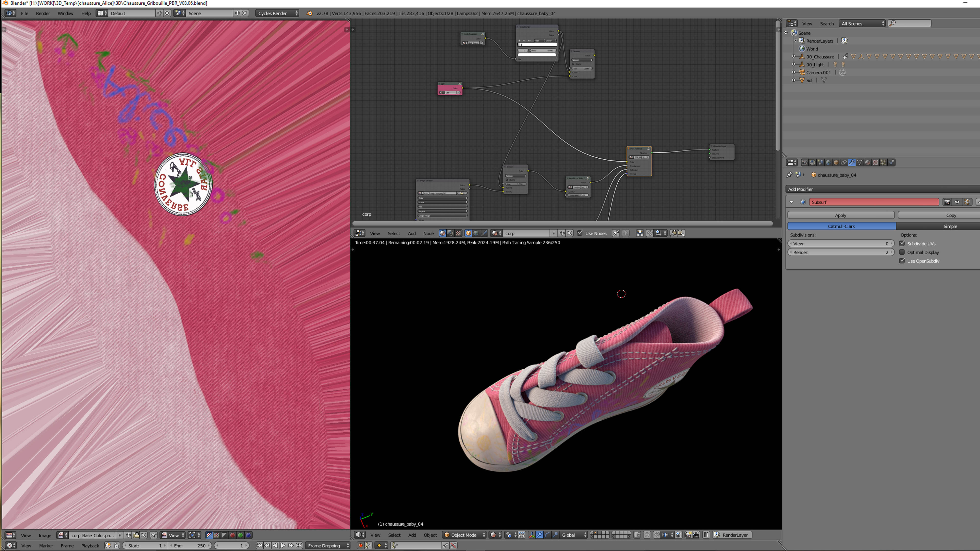Render OpenGL animation clapper icon
Screen dimensions: 980x551
coord(696,535)
